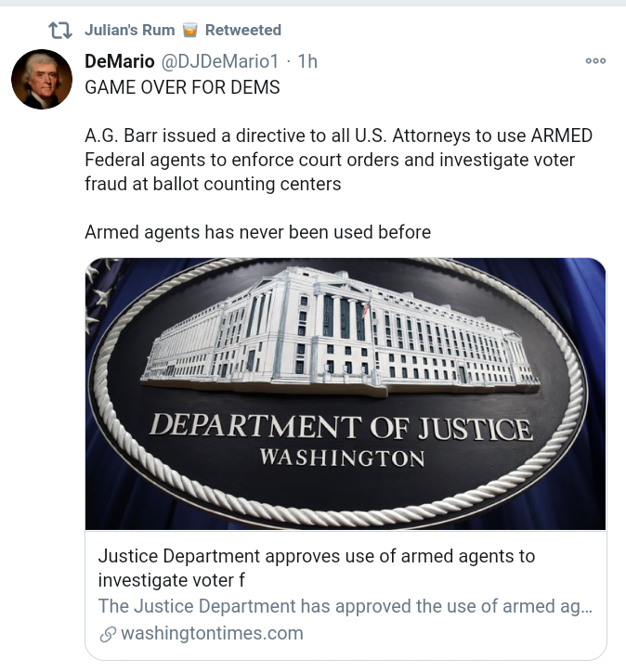
Task: Open the Justice Department article headline
Action: [x=317, y=568]
